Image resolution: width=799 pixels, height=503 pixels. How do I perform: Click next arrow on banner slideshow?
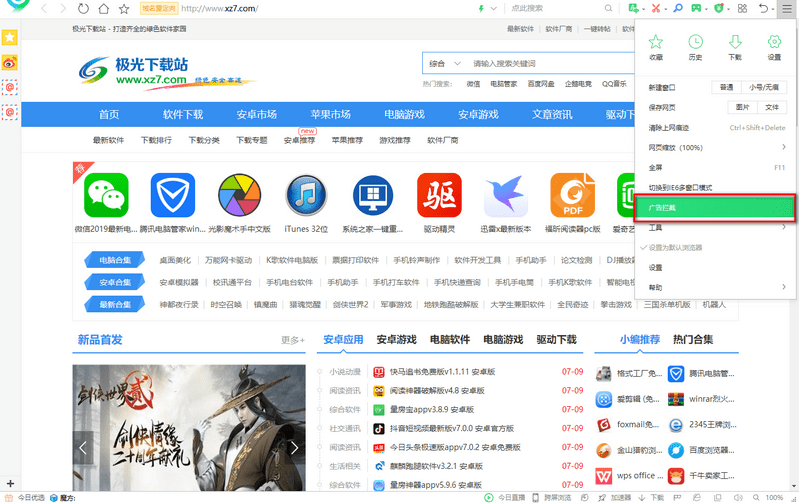[x=294, y=448]
